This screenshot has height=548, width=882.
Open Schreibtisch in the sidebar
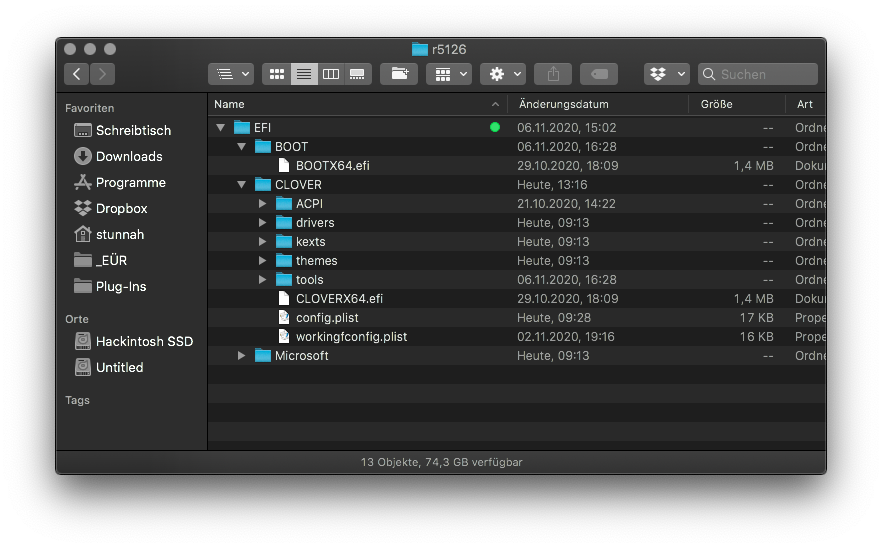(123, 131)
